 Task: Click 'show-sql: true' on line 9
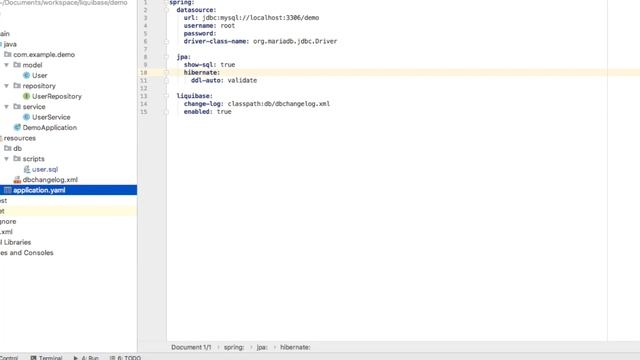click(x=209, y=64)
